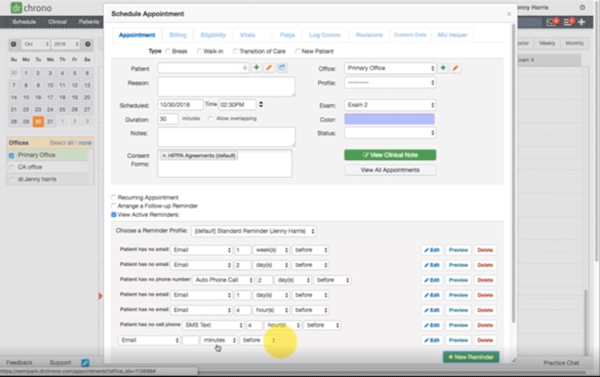The width and height of the screenshot is (600, 377).
Task: Open the Exam dropdown showing Exam 2
Action: [x=390, y=105]
